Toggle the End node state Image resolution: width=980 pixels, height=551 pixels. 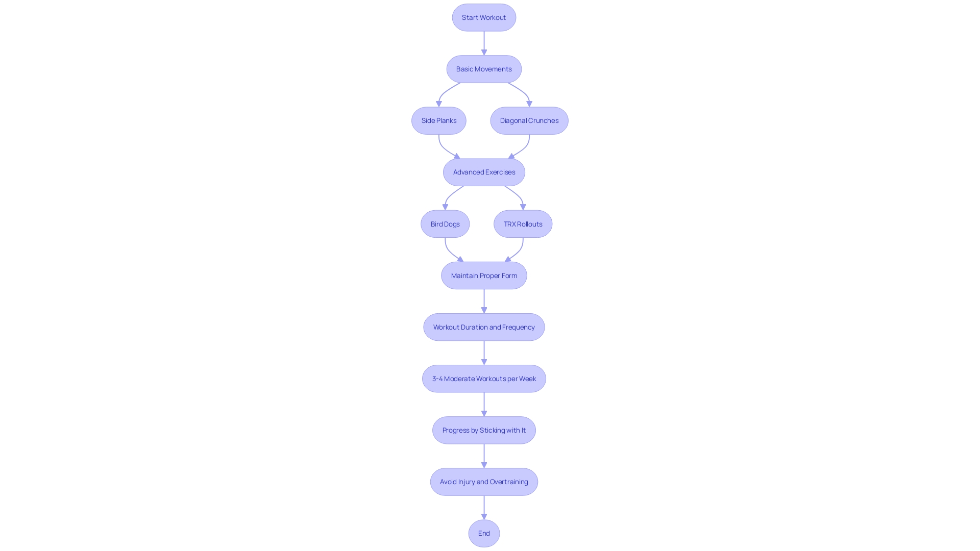point(484,533)
